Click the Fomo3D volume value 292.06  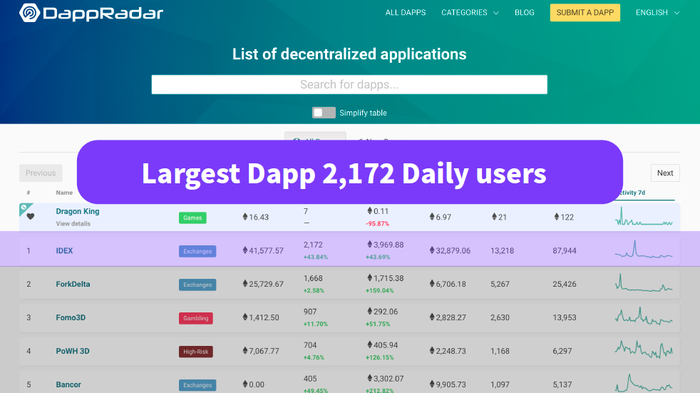(x=382, y=312)
